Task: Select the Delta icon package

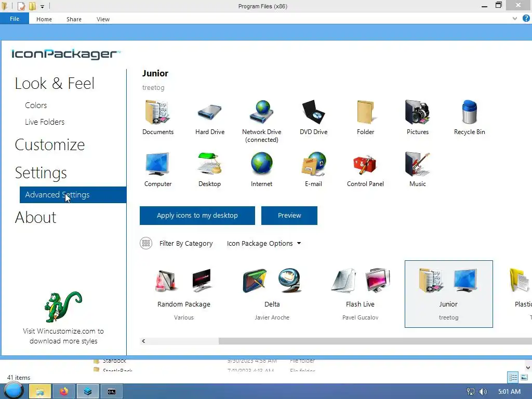Action: click(x=272, y=294)
